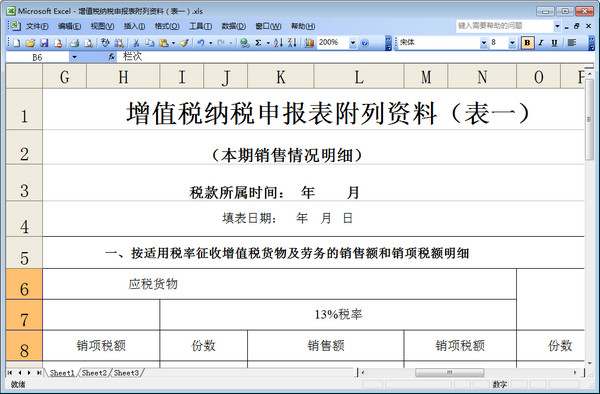Image resolution: width=600 pixels, height=394 pixels.
Task: Open the help question box dropdown arrow
Action: click(x=557, y=26)
